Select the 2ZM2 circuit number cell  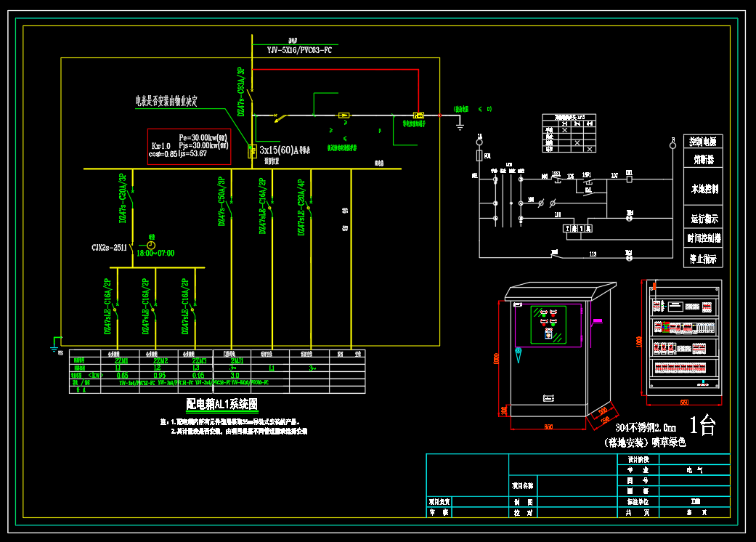[x=160, y=360]
